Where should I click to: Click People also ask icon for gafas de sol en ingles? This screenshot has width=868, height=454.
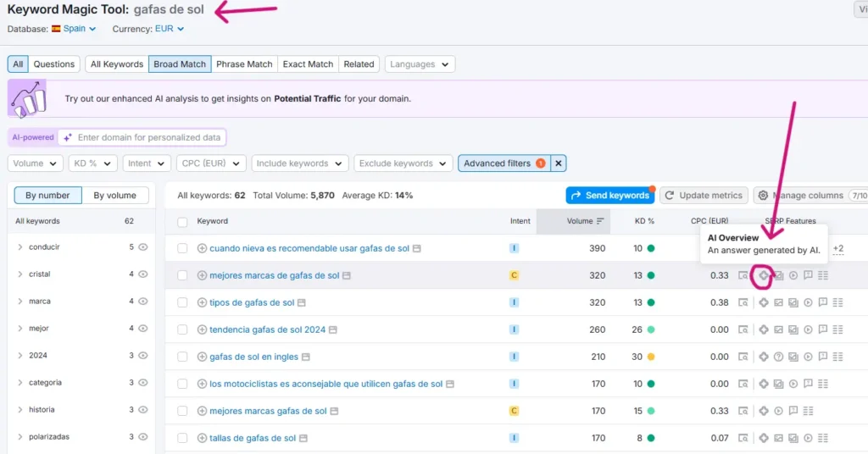778,357
